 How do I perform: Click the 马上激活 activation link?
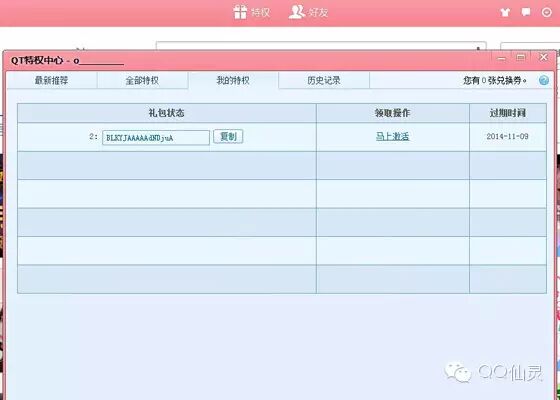coord(392,136)
